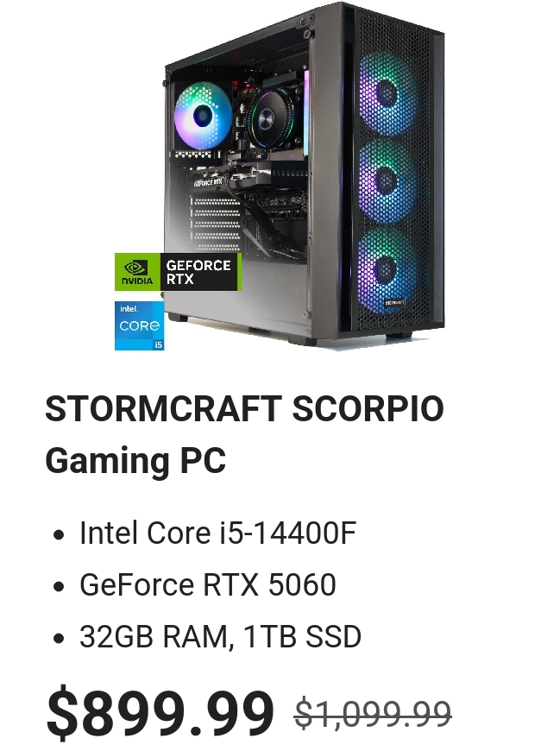The width and height of the screenshot is (560, 751).
Task: Open the STORMCRAFT SCORPIO product title
Action: [x=244, y=409]
